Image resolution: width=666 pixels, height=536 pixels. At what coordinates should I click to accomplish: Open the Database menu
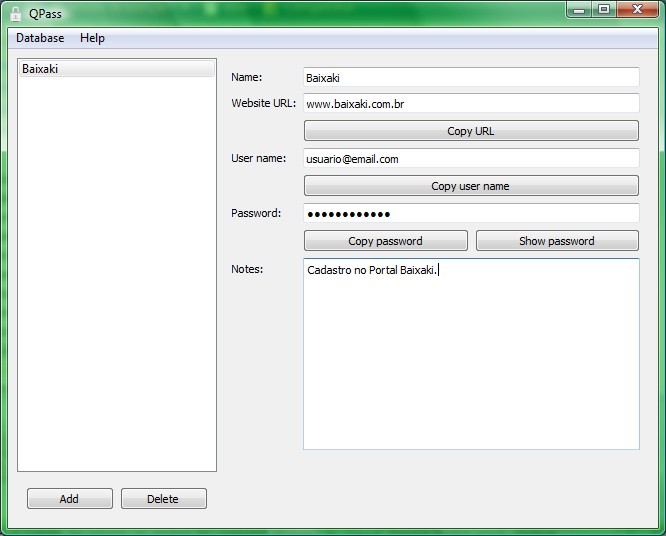coord(40,38)
